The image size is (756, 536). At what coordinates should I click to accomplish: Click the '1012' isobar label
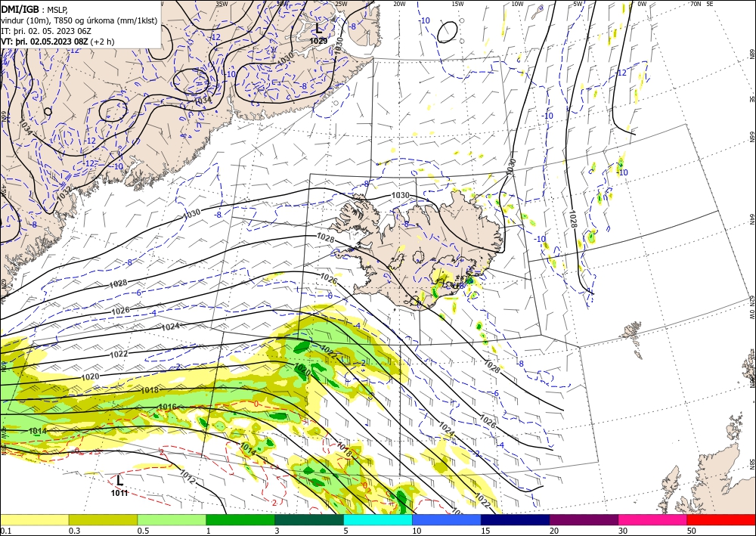tap(187, 476)
